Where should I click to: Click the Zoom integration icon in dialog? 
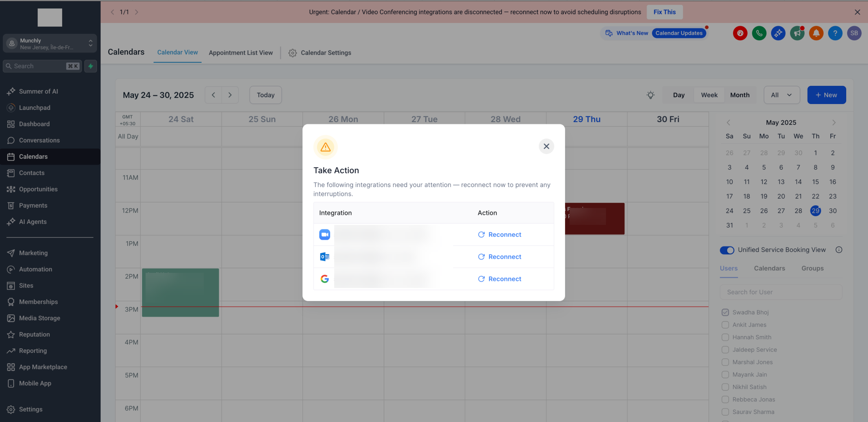pyautogui.click(x=325, y=234)
